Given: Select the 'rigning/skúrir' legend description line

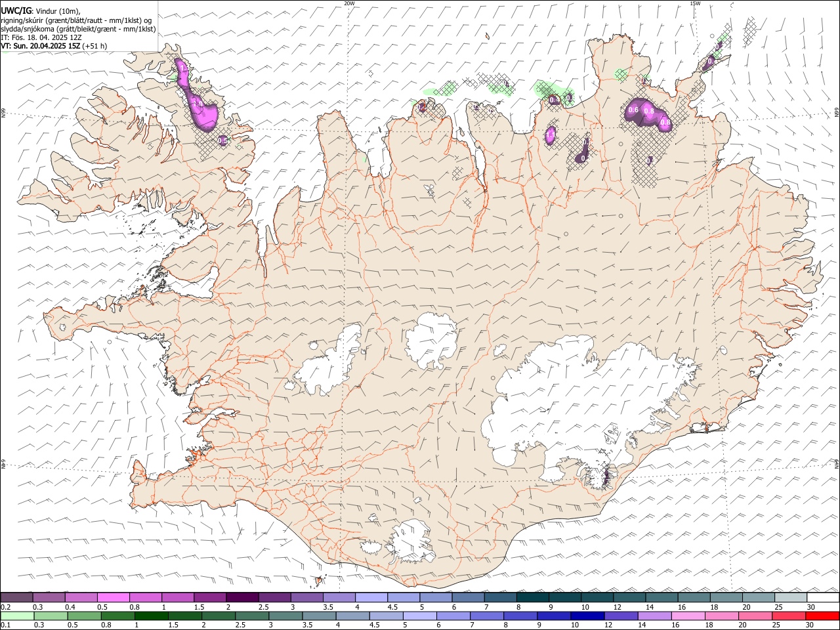Looking at the screenshot, I should [76, 20].
